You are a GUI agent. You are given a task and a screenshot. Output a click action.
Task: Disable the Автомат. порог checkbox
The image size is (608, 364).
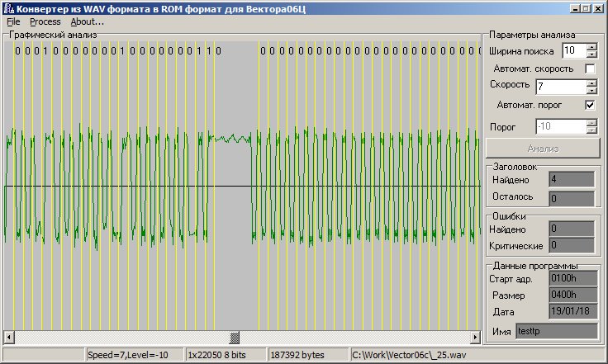[590, 106]
